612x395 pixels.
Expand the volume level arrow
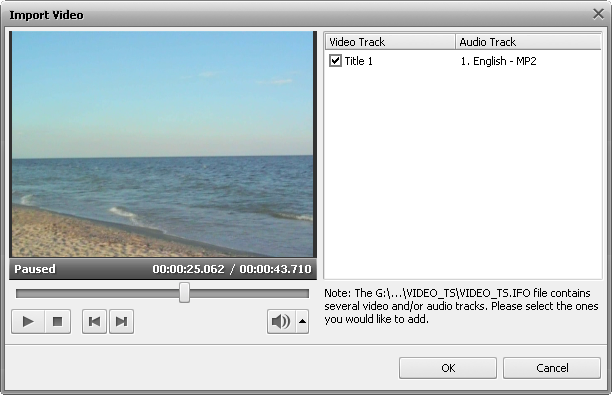(302, 322)
